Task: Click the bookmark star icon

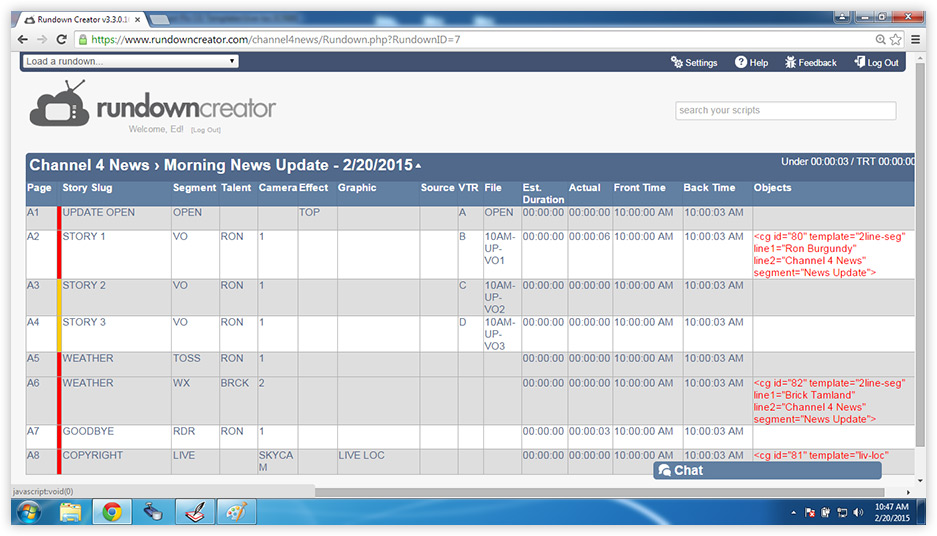Action: [x=895, y=39]
